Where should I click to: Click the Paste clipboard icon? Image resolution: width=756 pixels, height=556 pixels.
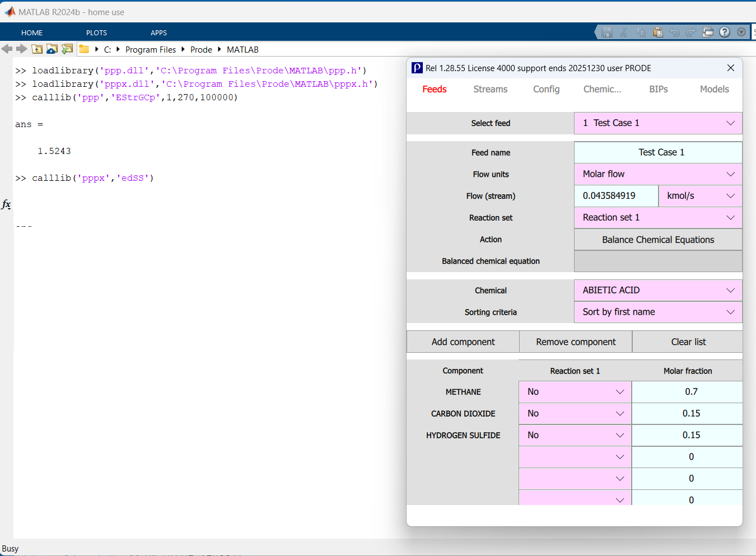point(658,32)
